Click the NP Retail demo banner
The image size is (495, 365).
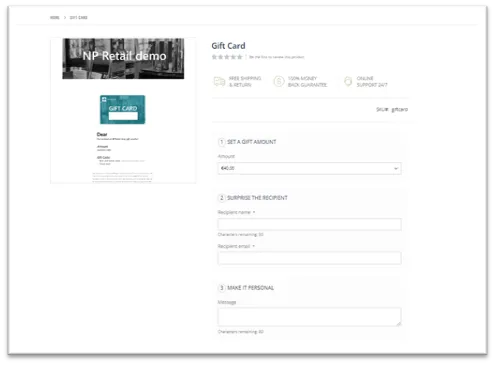coord(123,59)
